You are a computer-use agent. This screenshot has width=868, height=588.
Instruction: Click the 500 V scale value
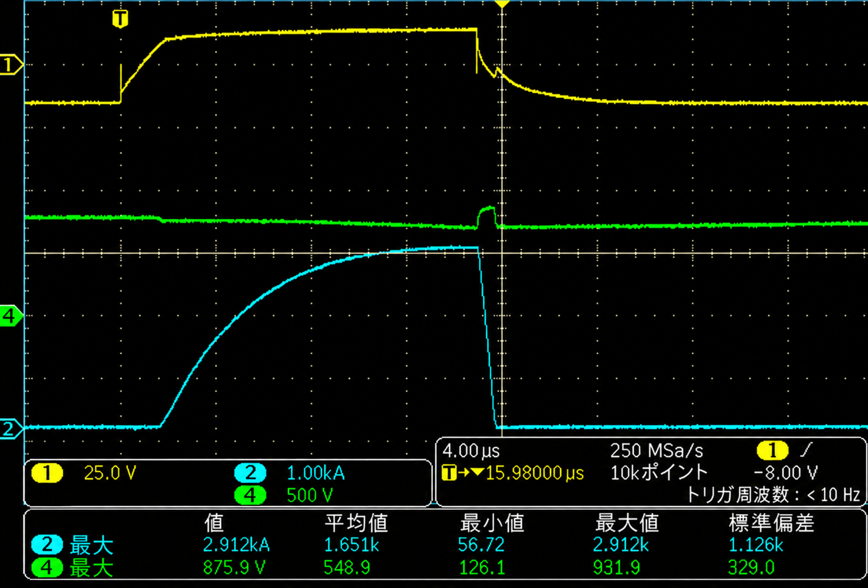[309, 495]
